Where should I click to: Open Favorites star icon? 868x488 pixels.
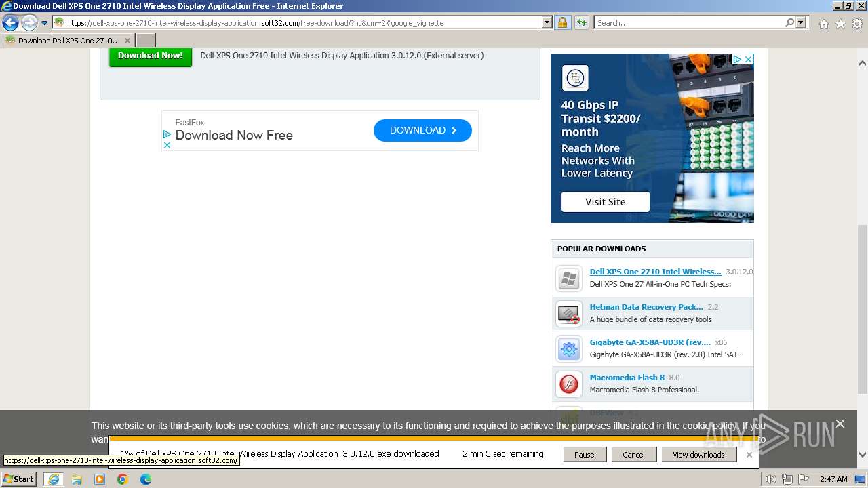tap(840, 24)
